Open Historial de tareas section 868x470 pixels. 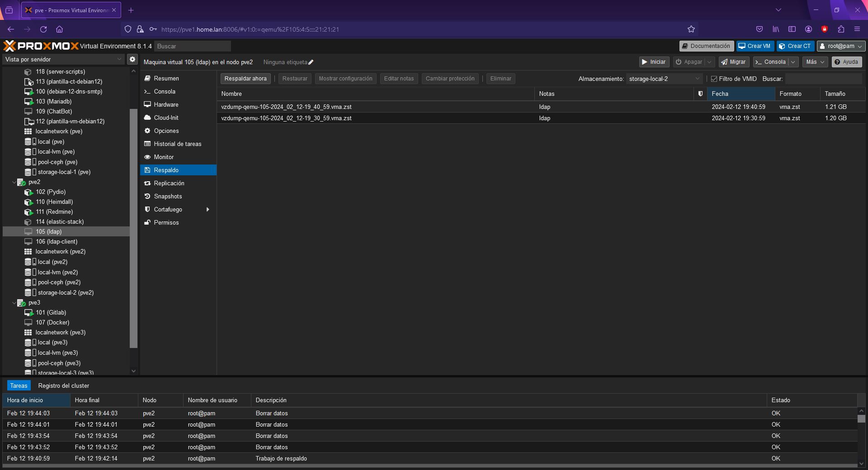click(178, 144)
